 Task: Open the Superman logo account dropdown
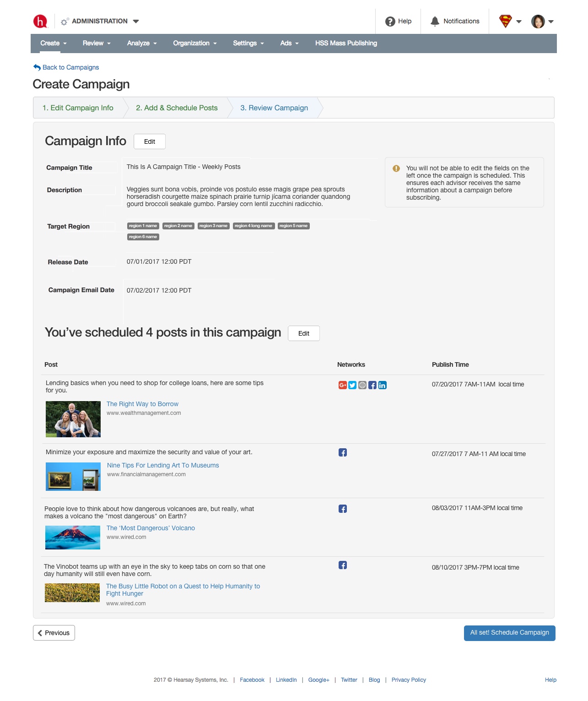[510, 22]
